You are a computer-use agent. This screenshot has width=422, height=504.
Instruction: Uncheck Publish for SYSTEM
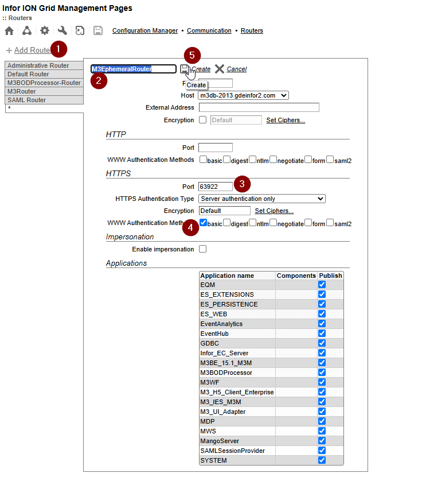click(x=322, y=460)
